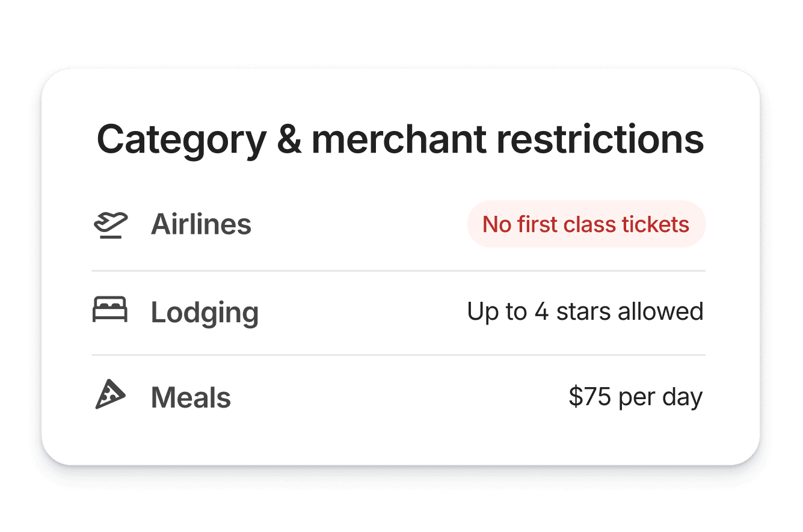
Task: Click the 'Up to 4 stars allowed' text
Action: [x=585, y=311]
